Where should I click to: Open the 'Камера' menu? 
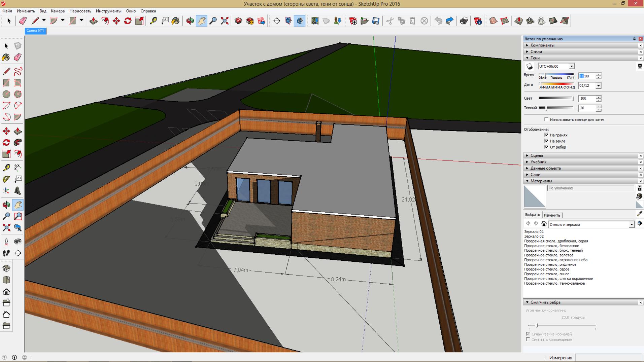pos(58,11)
